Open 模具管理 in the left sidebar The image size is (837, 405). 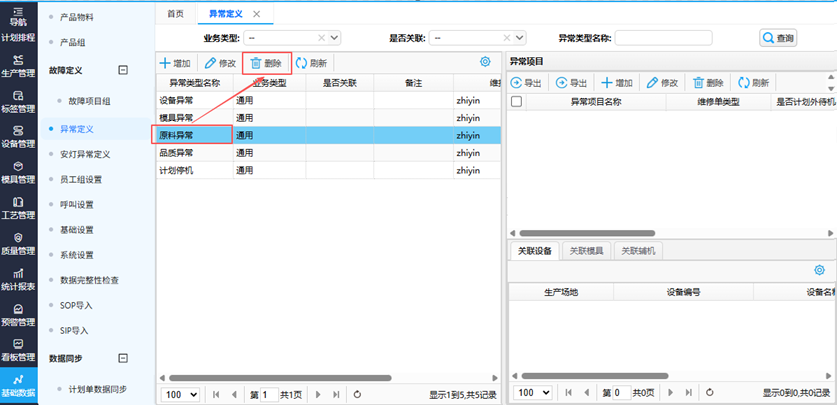coord(18,172)
